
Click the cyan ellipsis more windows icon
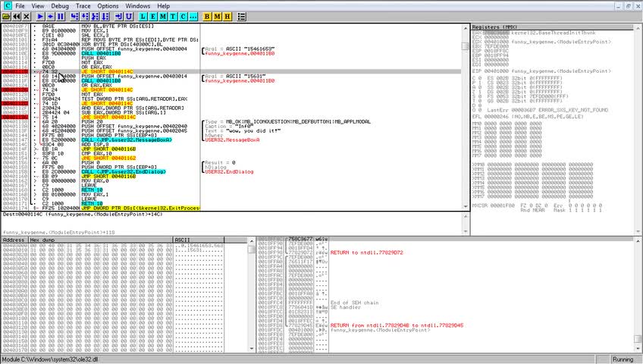click(x=193, y=17)
